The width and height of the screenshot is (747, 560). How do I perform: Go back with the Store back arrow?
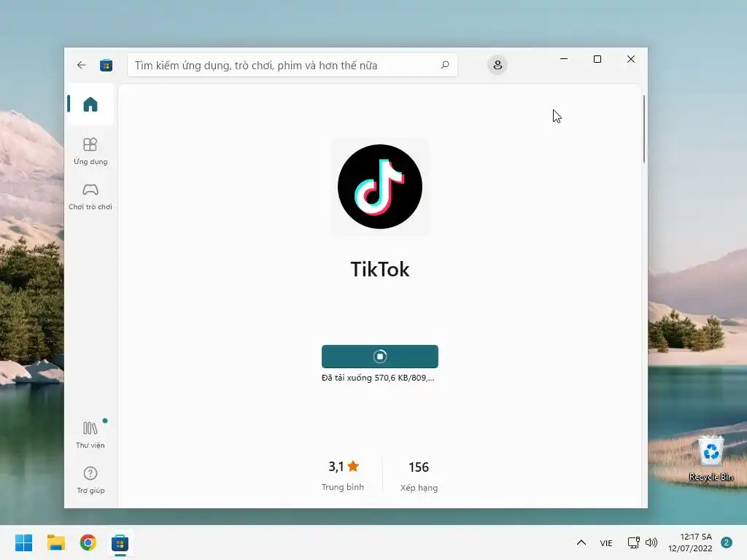click(x=82, y=65)
